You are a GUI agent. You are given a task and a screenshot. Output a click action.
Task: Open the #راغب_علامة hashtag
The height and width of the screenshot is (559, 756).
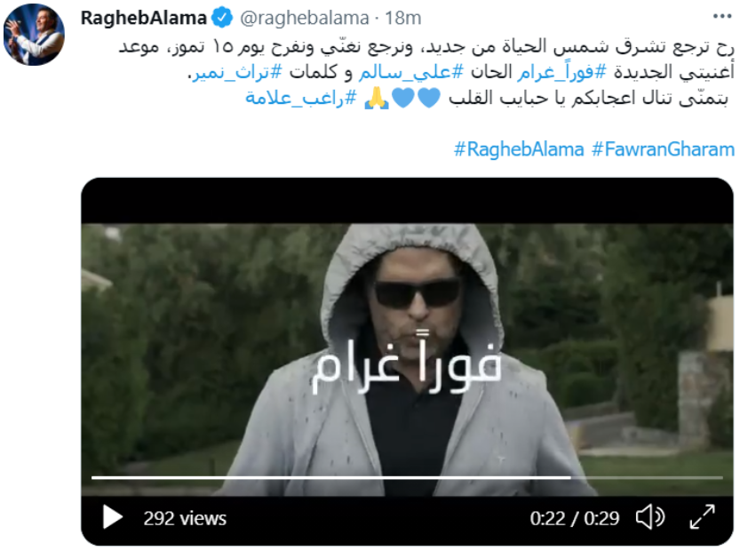point(301,98)
